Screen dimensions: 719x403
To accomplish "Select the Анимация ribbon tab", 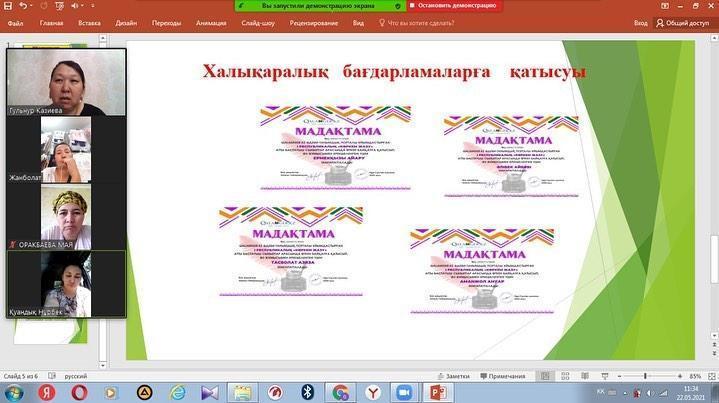I will pyautogui.click(x=211, y=22).
